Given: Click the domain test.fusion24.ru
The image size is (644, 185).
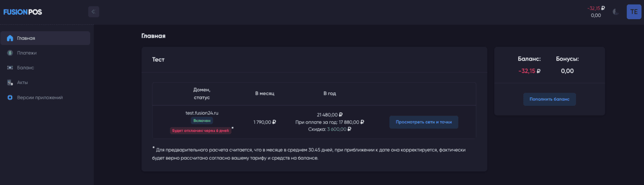Looking at the screenshot, I should 202,113.
